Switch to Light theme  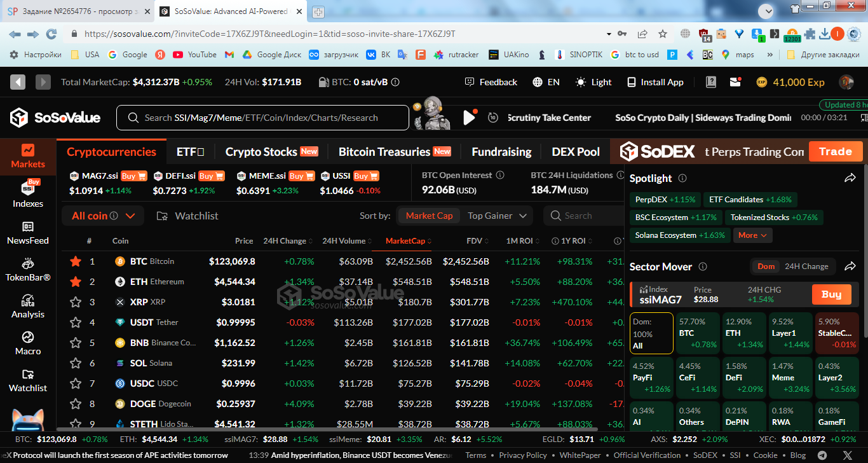click(593, 82)
